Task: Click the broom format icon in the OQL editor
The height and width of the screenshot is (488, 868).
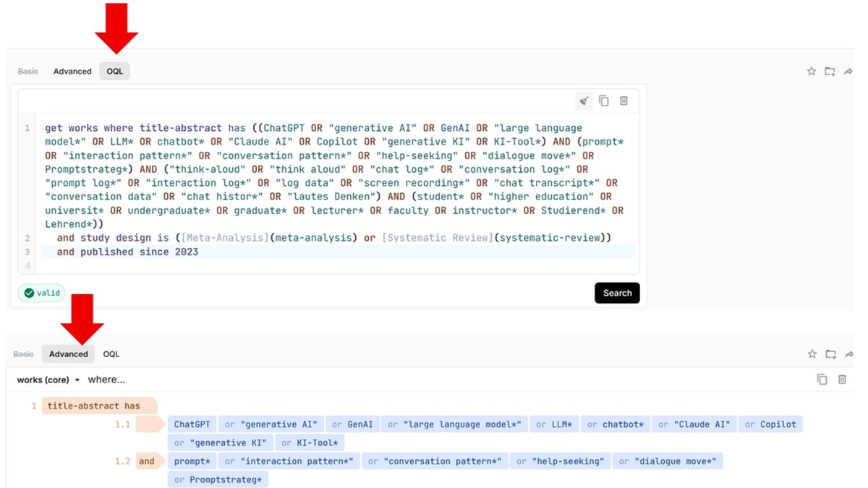Action: coord(584,101)
